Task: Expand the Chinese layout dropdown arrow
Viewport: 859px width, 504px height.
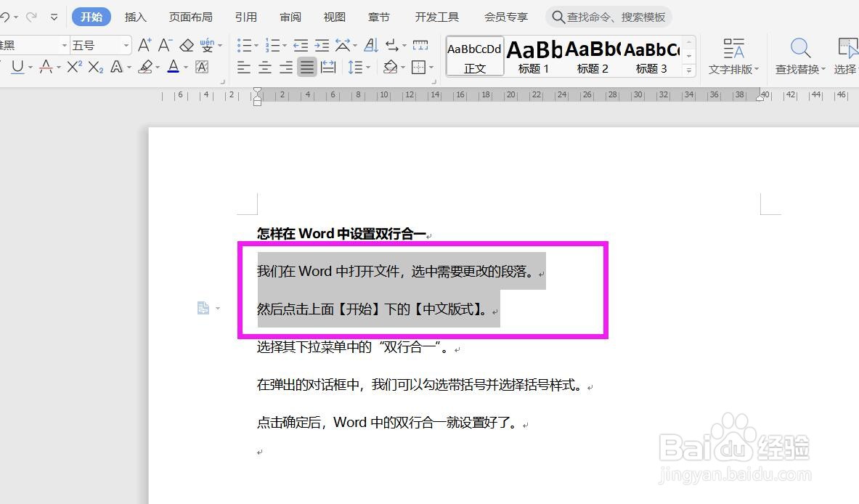Action: pyautogui.click(x=355, y=46)
